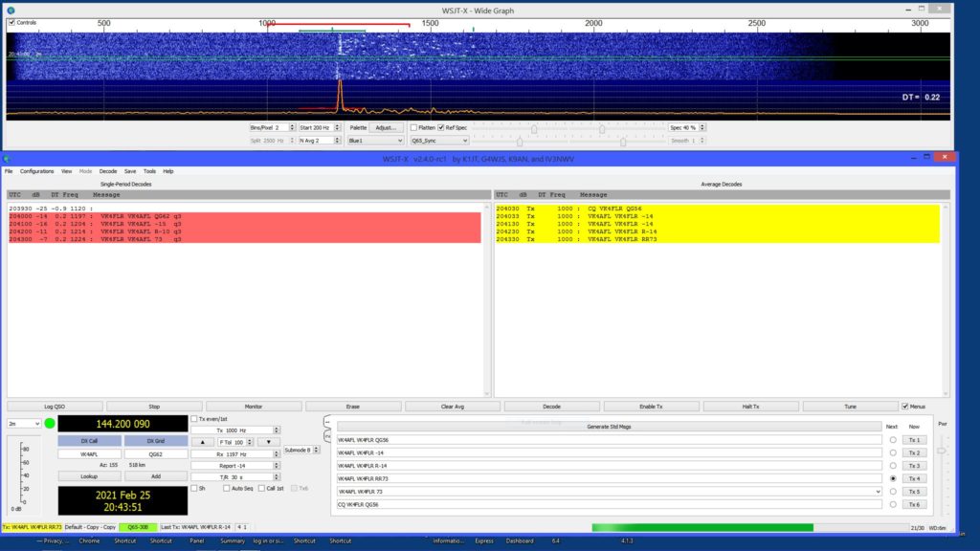
Task: Click the Start 200 Hz spinner arrows
Action: click(x=338, y=127)
